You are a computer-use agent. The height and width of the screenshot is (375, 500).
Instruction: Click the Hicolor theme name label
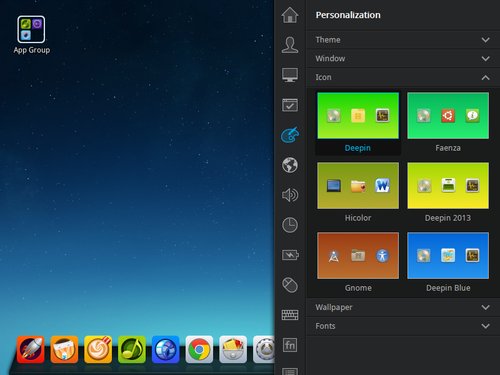[x=358, y=218]
